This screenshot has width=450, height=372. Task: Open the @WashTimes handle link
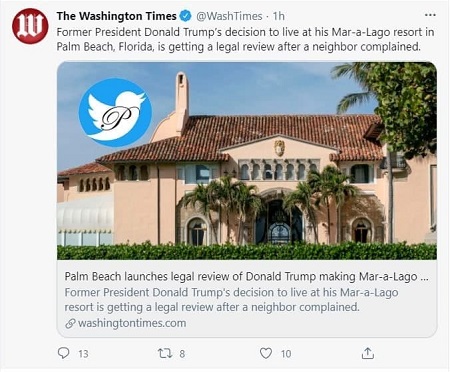[x=229, y=16]
